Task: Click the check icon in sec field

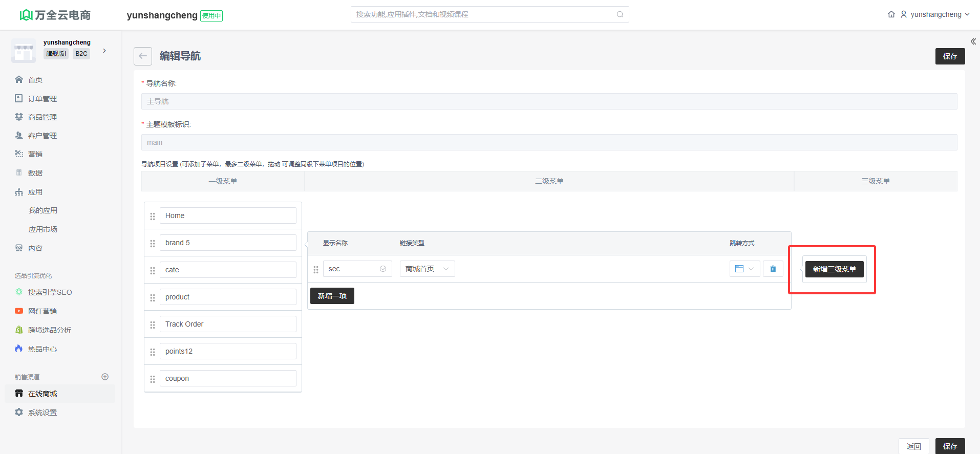Action: (383, 269)
